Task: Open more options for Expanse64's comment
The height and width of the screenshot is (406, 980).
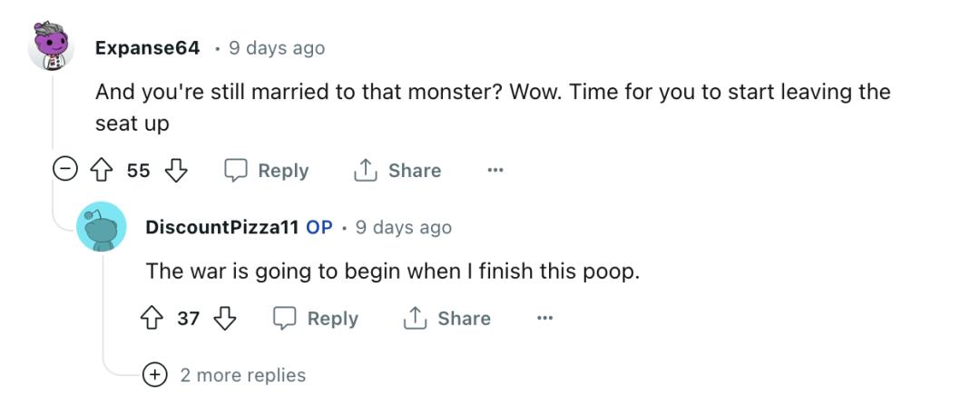Action: coord(495,170)
